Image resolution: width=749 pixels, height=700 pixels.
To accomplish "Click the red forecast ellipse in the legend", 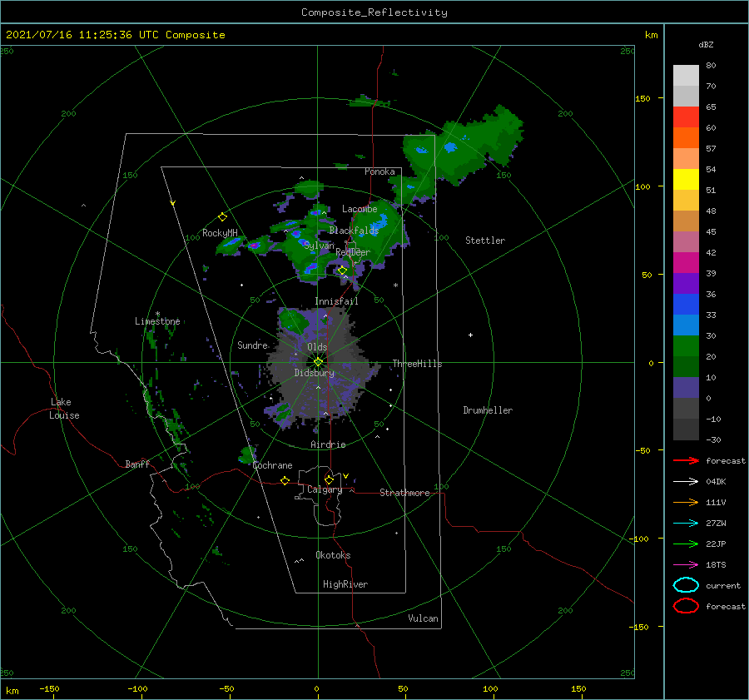I will pyautogui.click(x=686, y=606).
